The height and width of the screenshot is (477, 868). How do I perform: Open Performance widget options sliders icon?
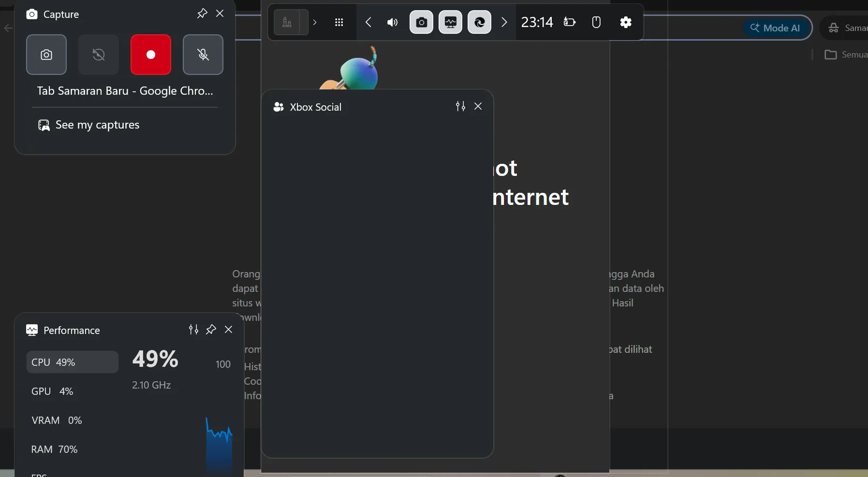[193, 330]
